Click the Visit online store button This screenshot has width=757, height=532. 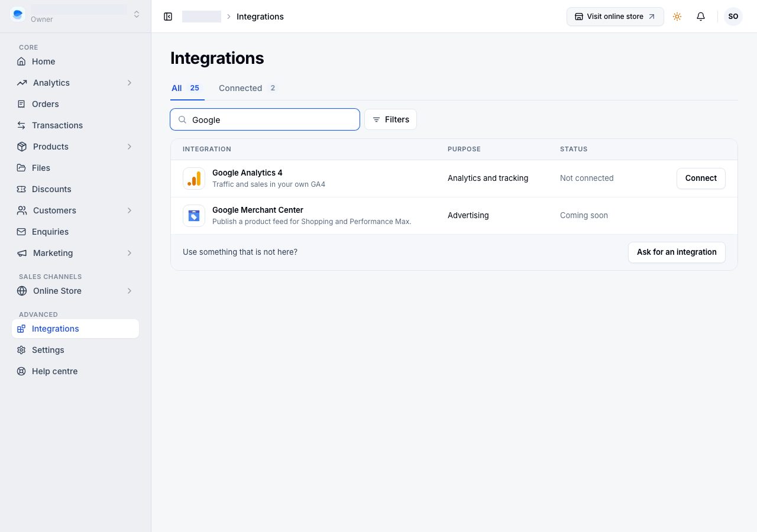coord(615,17)
